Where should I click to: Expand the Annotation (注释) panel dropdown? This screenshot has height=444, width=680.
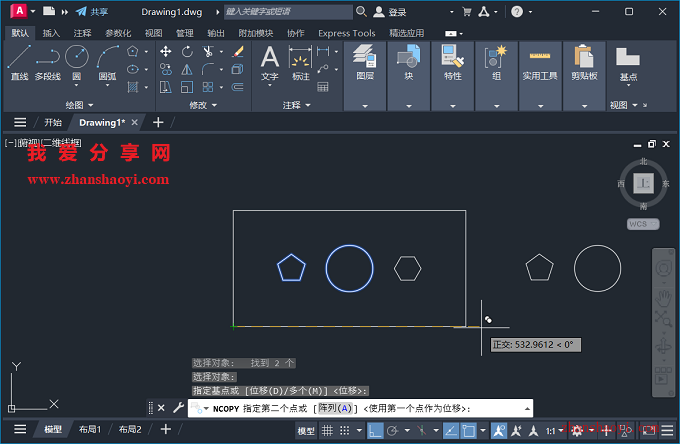[x=297, y=105]
